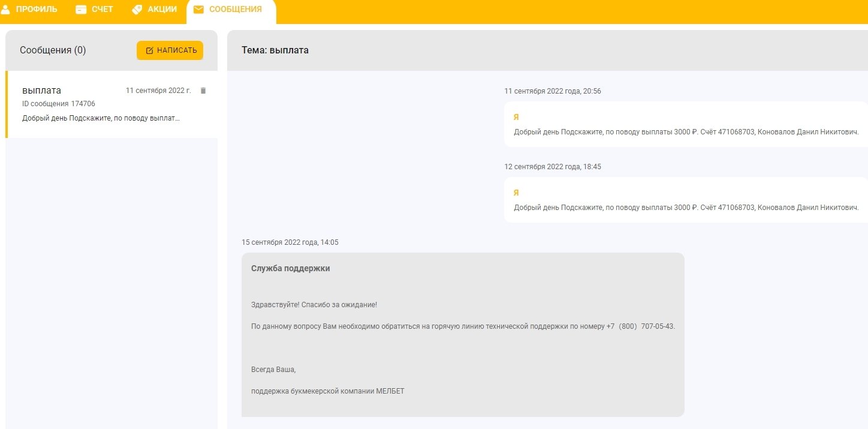Select the СООБЩЕНИЯ tab label

click(235, 9)
